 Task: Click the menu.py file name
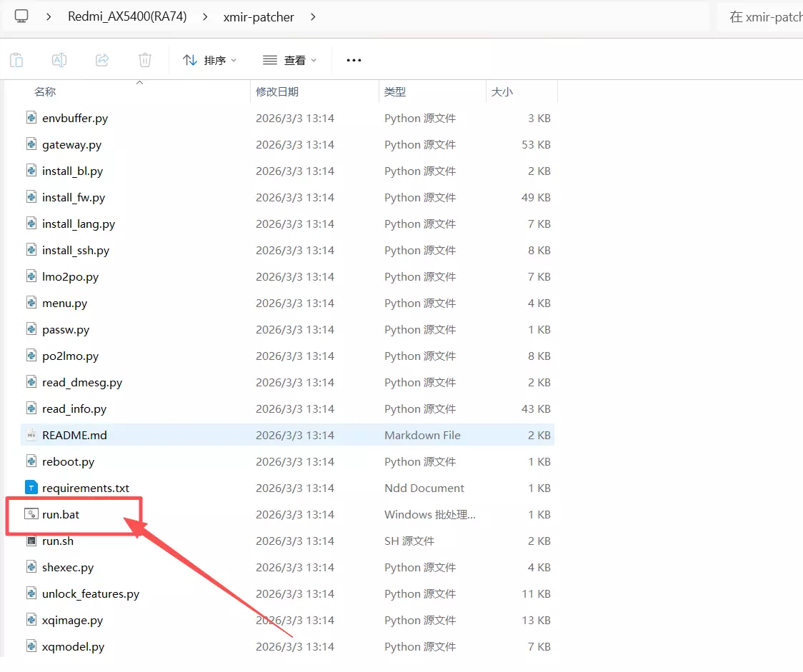[x=64, y=304]
